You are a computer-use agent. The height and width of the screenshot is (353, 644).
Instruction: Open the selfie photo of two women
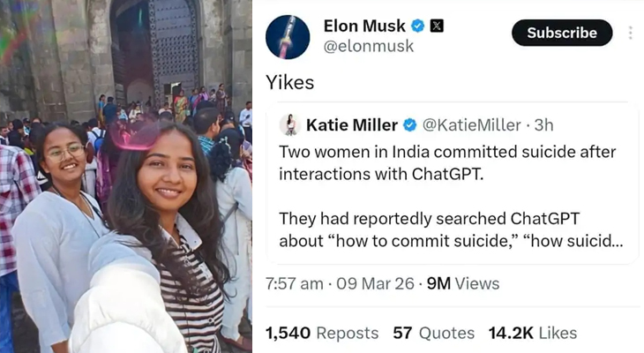[x=126, y=176]
